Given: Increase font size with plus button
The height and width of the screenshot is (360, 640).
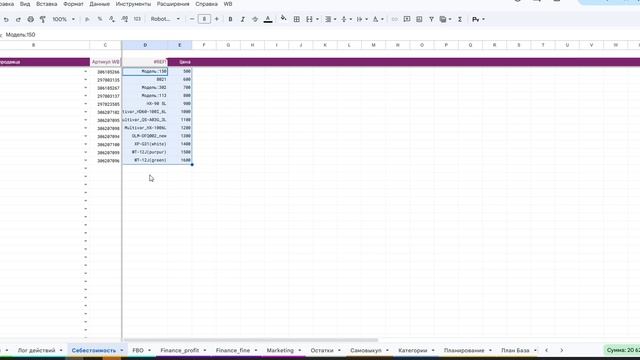Looking at the screenshot, I should tap(217, 19).
